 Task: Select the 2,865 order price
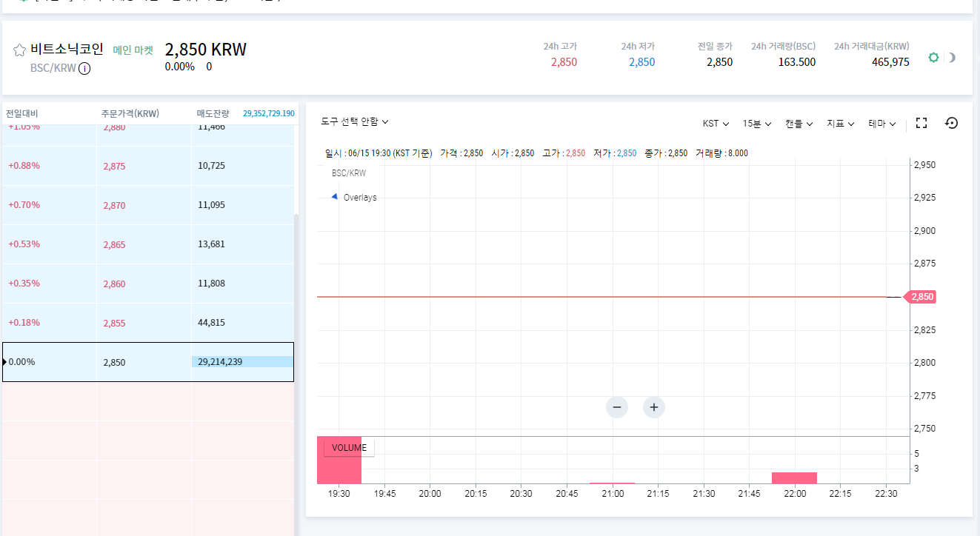click(114, 244)
